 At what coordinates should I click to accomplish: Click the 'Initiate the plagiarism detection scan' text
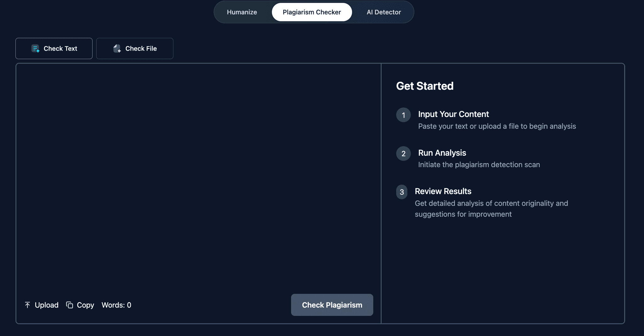[479, 165]
